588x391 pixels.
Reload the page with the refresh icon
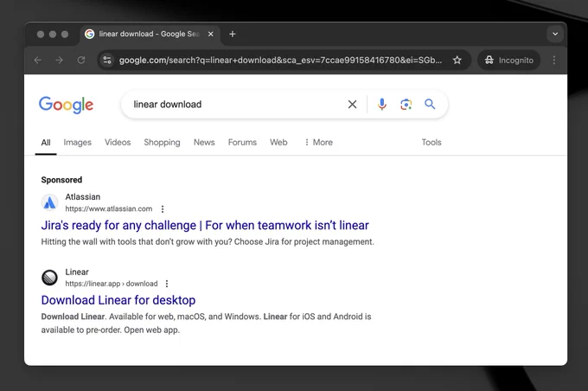[x=81, y=60]
